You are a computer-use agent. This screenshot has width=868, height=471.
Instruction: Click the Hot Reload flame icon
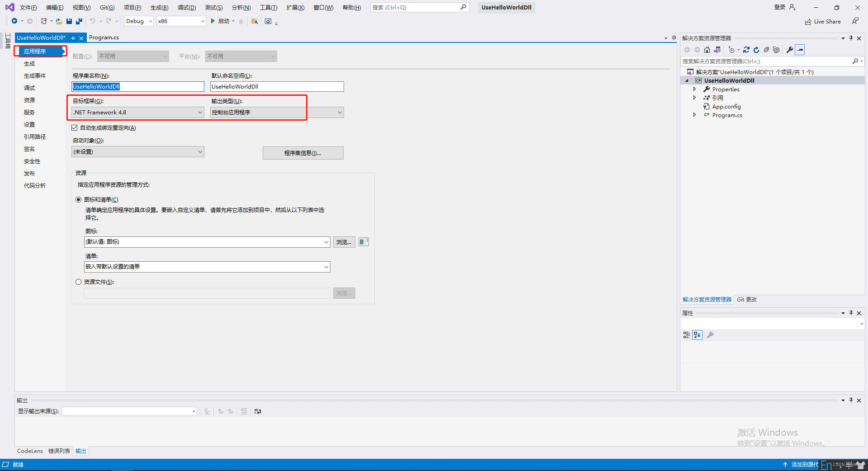pyautogui.click(x=241, y=21)
